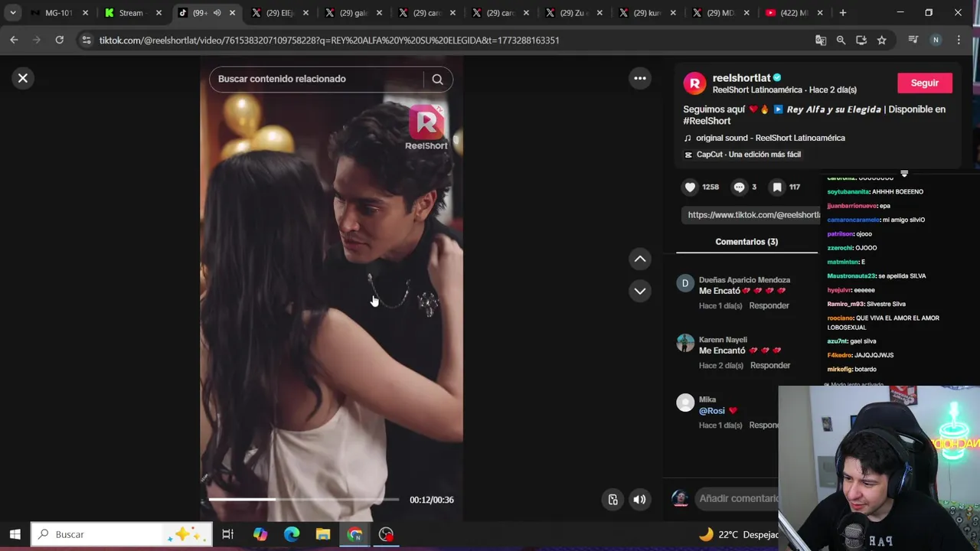Reply to Karenn Nayeli's comment

point(769,365)
